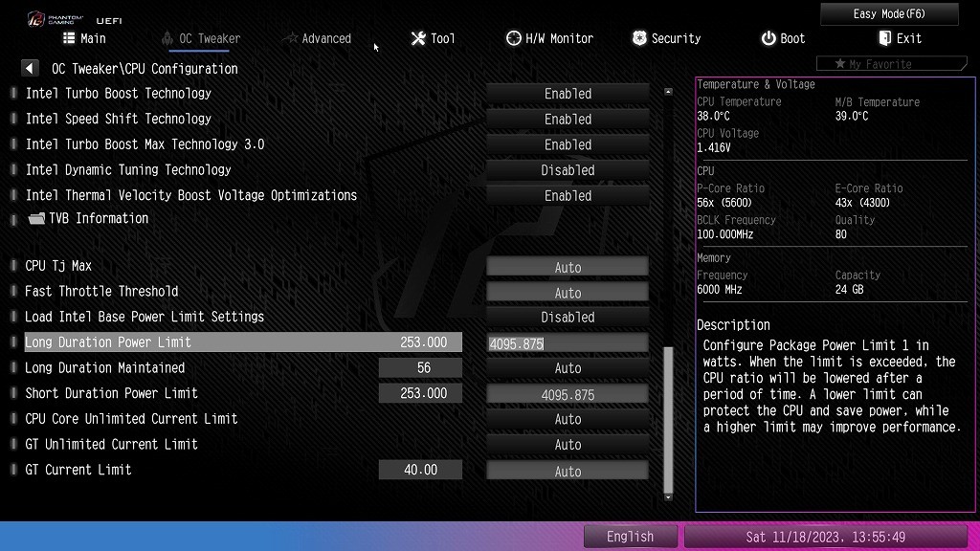Select the GT Current Limit label
Screen dimensions: 980x551
tap(78, 470)
